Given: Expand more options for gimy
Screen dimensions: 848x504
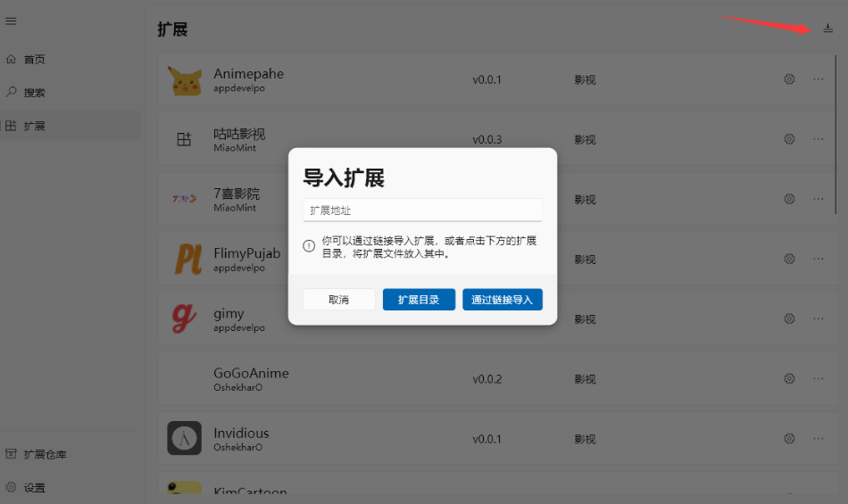Looking at the screenshot, I should click(x=819, y=318).
